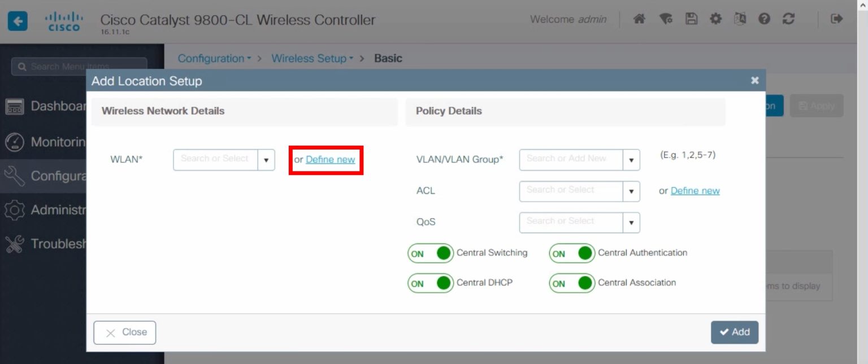
Task: Open the Monitoring menu in sidebar
Action: 59,142
